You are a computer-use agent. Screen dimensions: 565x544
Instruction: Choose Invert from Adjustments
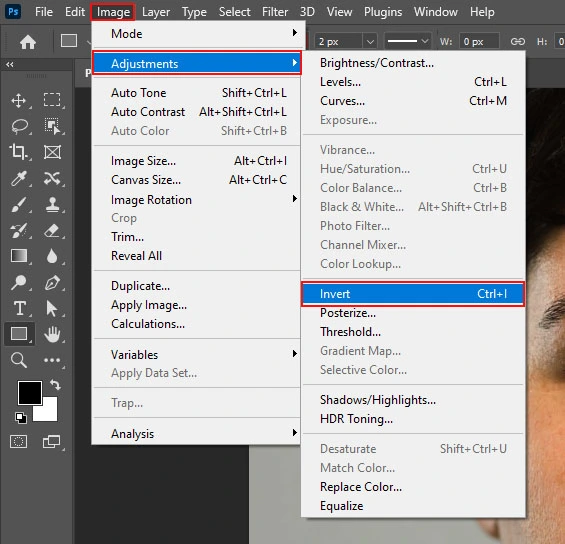[x=413, y=294]
